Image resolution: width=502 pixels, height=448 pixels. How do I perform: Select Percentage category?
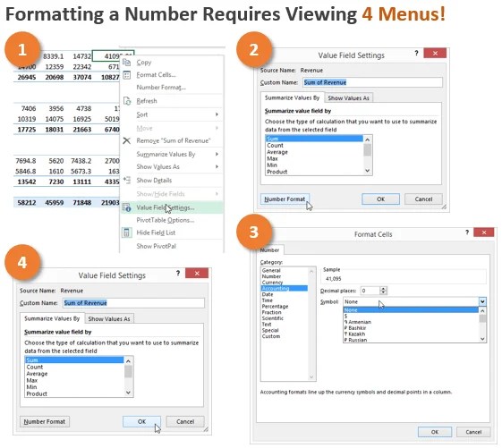(285, 307)
